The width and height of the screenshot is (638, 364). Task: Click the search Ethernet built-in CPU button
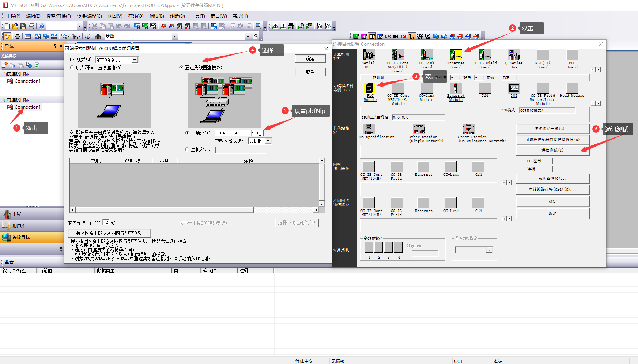coord(109,233)
